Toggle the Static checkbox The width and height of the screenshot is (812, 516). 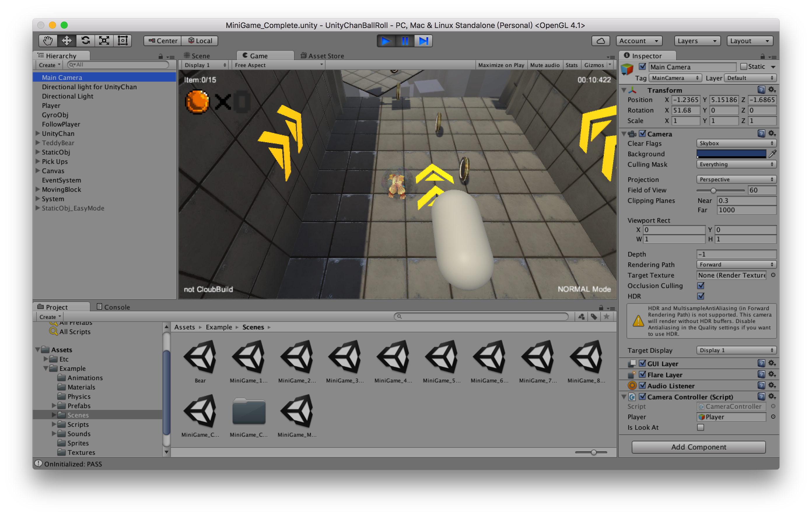click(x=743, y=67)
